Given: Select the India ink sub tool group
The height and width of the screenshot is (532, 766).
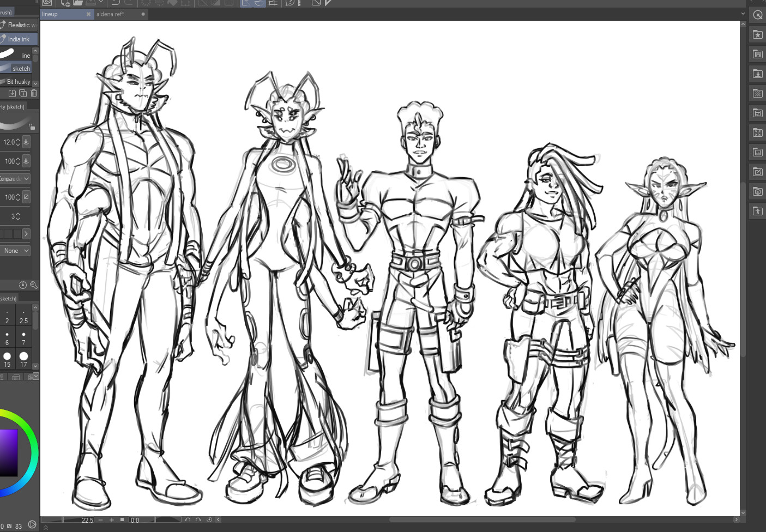Looking at the screenshot, I should tap(19, 39).
